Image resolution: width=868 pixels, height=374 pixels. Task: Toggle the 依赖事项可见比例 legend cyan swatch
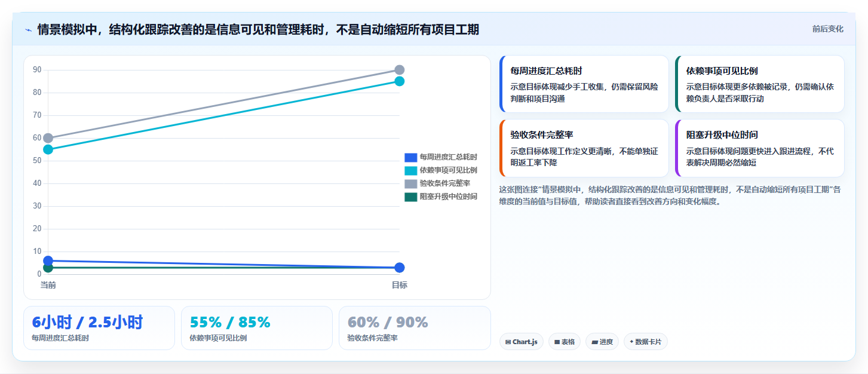pyautogui.click(x=410, y=170)
